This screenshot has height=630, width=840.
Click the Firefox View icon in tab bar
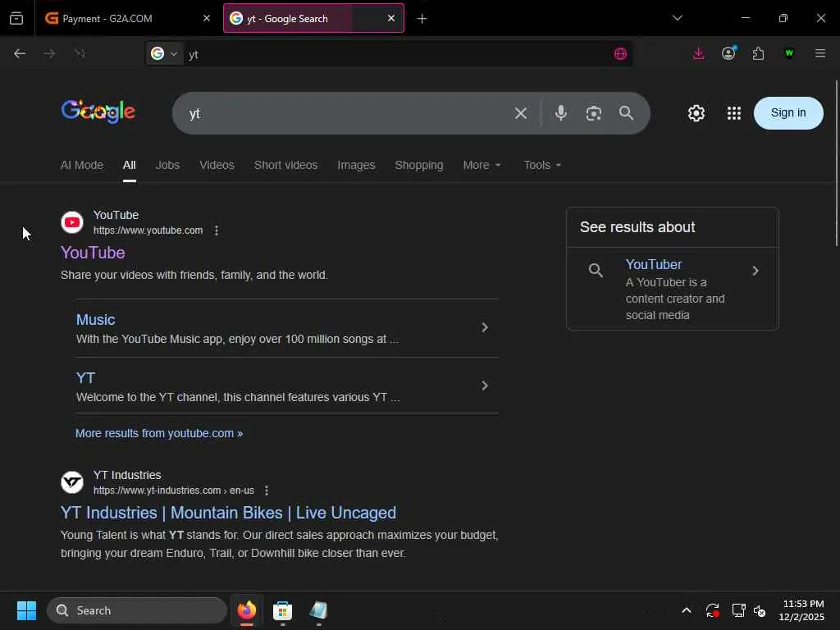pyautogui.click(x=16, y=19)
